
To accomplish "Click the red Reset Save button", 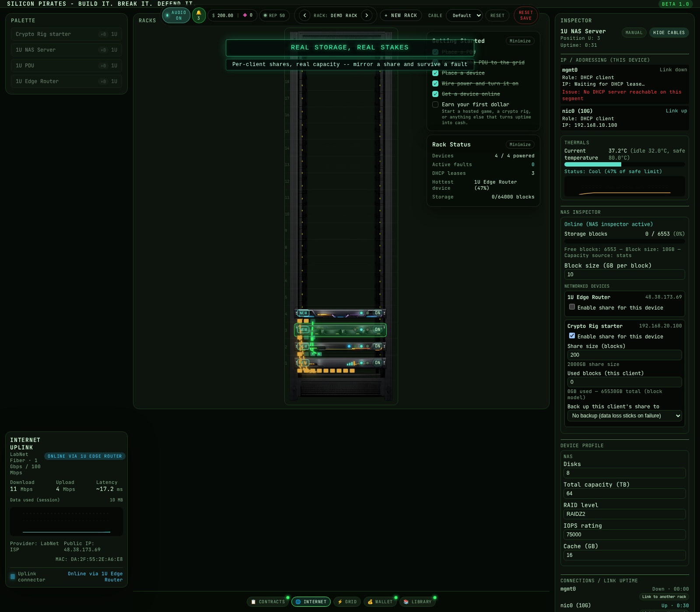I will [x=526, y=15].
